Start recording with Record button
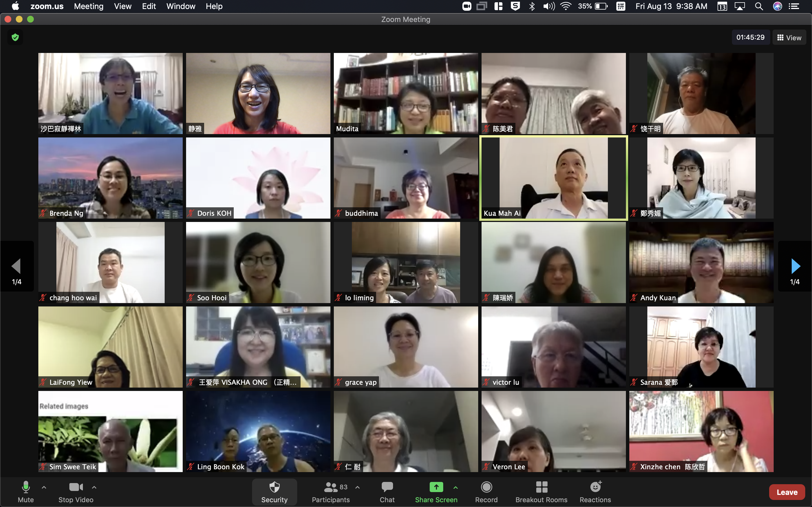The image size is (812, 507). click(x=486, y=492)
